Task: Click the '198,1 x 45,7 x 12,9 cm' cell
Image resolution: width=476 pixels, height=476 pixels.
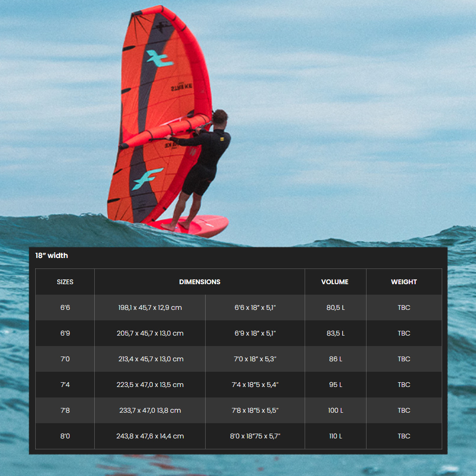Action: tap(150, 307)
